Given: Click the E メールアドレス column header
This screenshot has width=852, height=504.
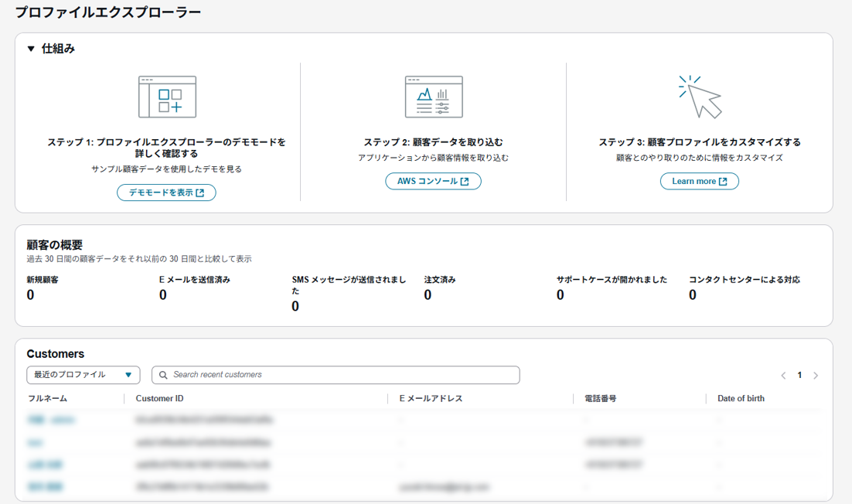Looking at the screenshot, I should (431, 398).
